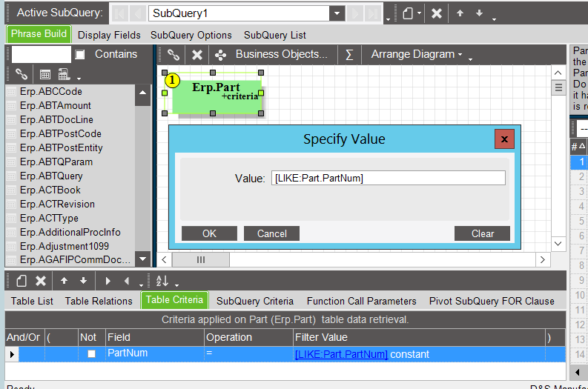588x389 pixels.
Task: Click table list scrollbar down arrow
Action: click(143, 259)
